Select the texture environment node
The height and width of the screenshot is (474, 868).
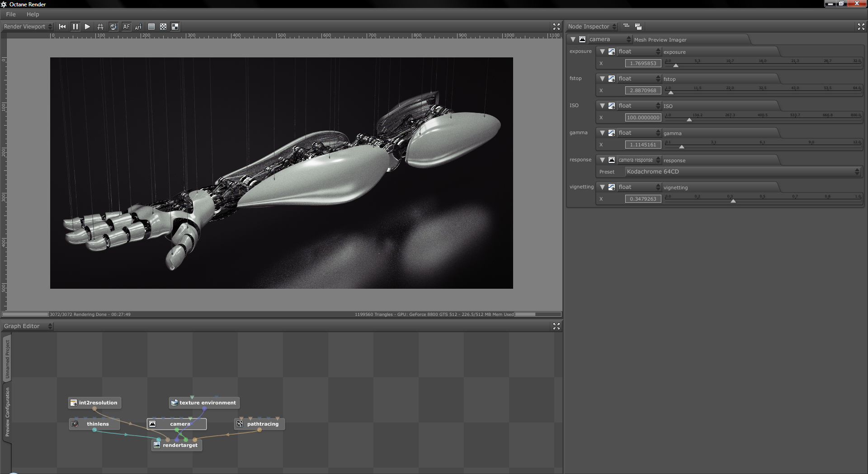pyautogui.click(x=207, y=403)
